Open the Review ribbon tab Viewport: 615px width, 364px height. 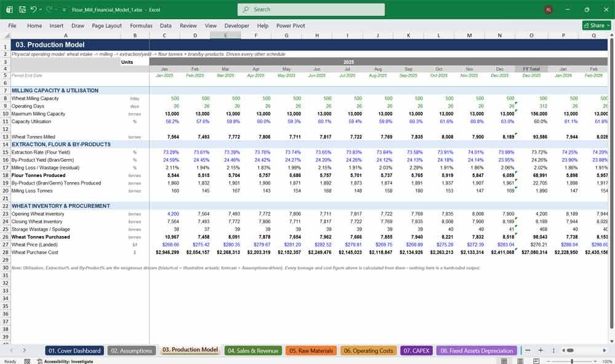click(x=188, y=25)
